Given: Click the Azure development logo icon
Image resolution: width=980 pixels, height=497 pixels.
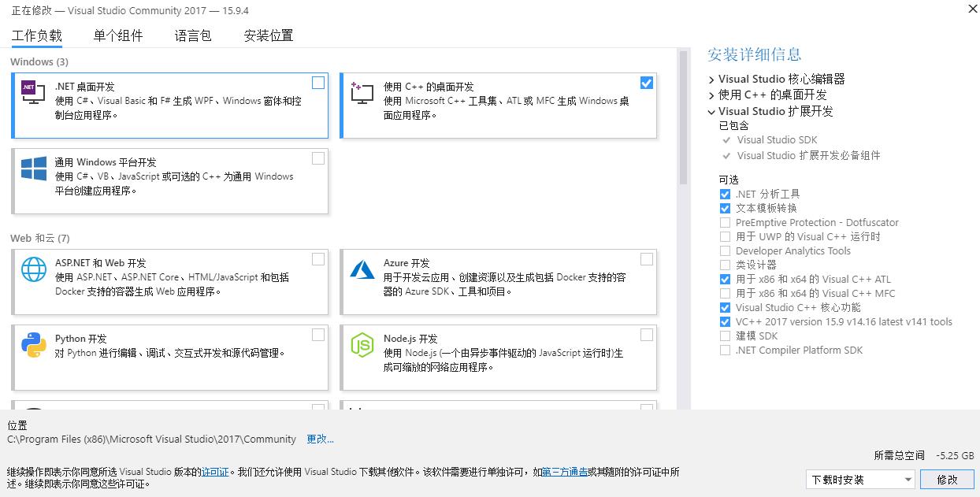Looking at the screenshot, I should click(x=362, y=269).
